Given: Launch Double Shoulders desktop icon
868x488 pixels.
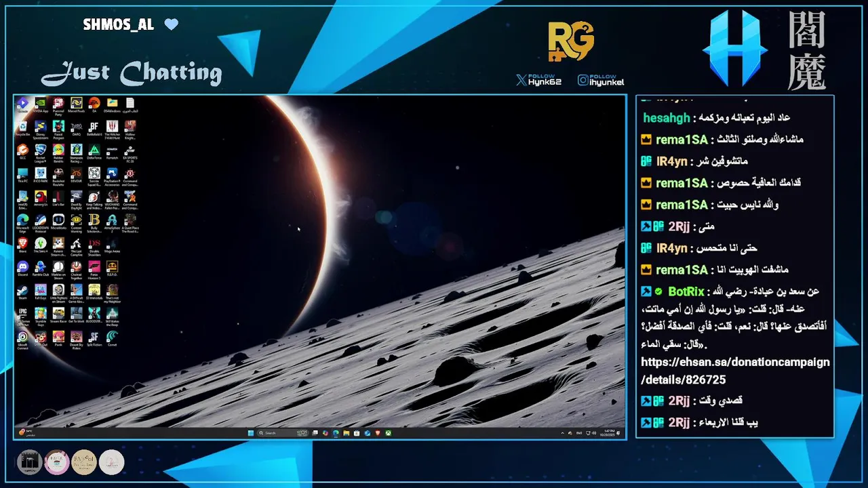Looking at the screenshot, I should point(94,245).
